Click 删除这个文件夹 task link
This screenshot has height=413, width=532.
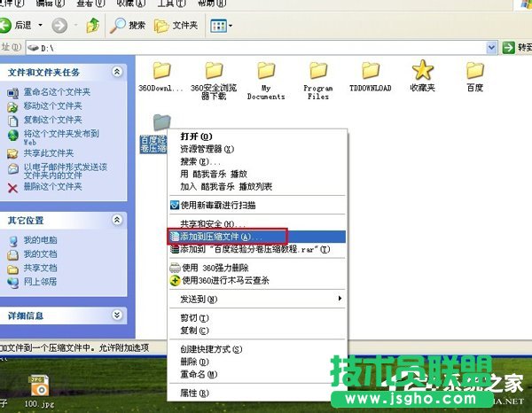[52, 186]
